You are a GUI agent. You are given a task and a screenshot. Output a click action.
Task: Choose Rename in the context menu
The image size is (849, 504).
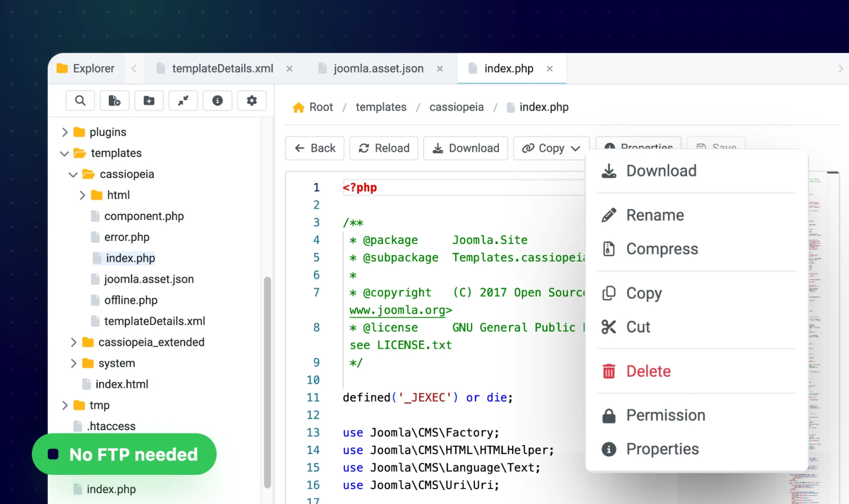click(x=697, y=215)
